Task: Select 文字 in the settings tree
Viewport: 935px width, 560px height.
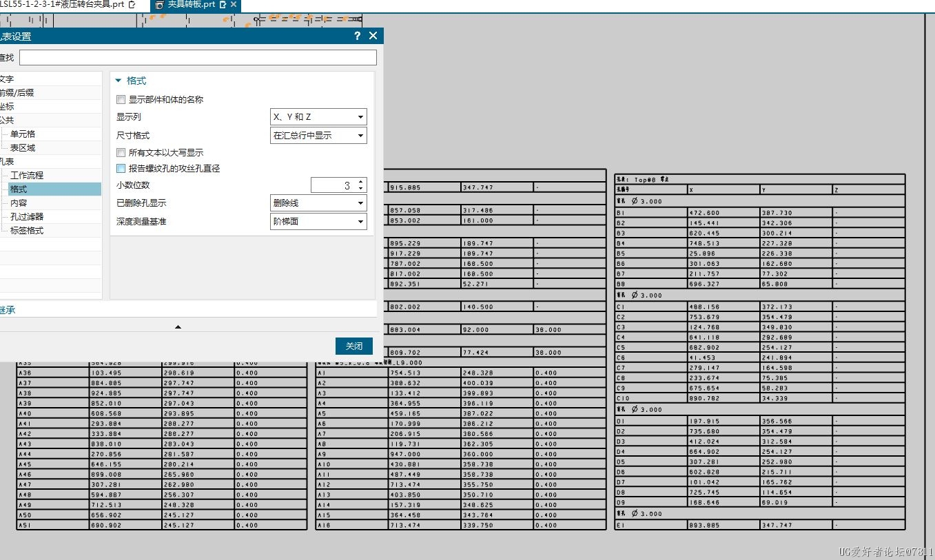Action: point(7,79)
